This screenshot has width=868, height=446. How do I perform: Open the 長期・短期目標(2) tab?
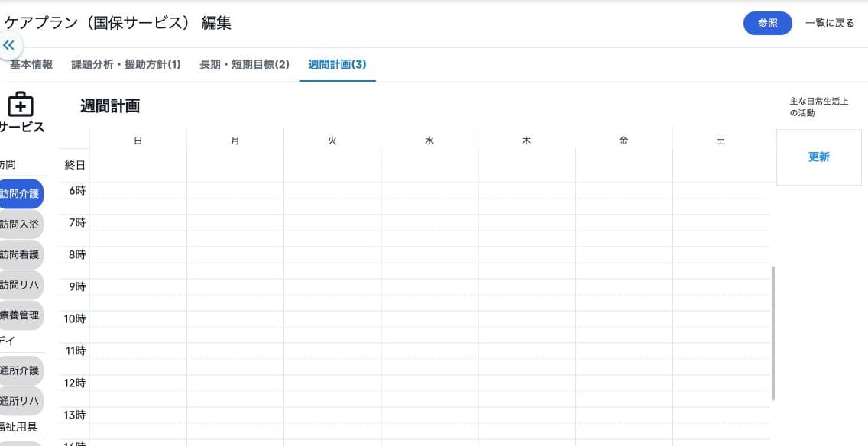[x=245, y=64]
